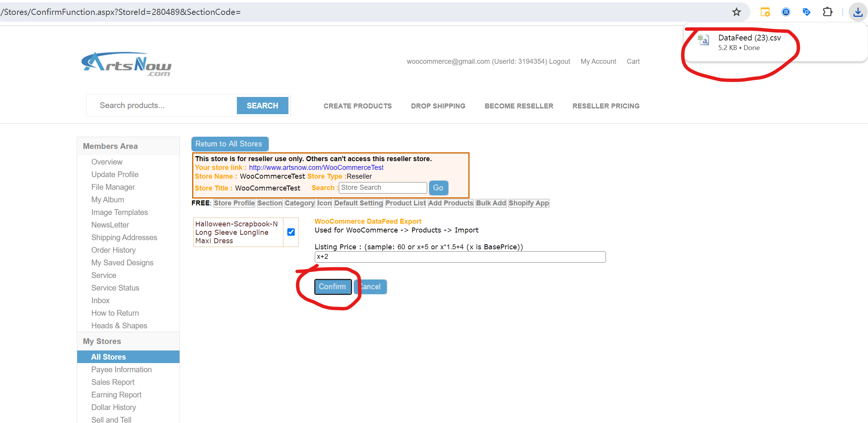Focus the Store Search input box
The image size is (868, 423).
pyautogui.click(x=383, y=188)
